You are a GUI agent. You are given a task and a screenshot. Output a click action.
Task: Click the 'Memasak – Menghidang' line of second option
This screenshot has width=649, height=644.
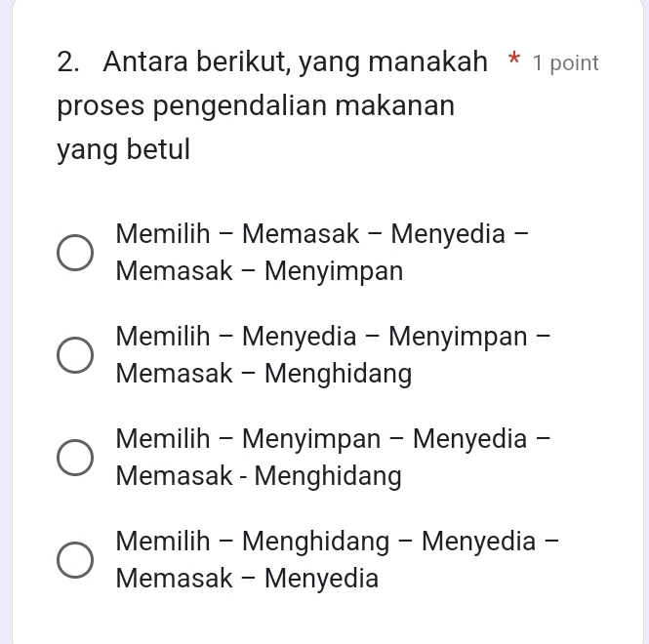tap(263, 374)
